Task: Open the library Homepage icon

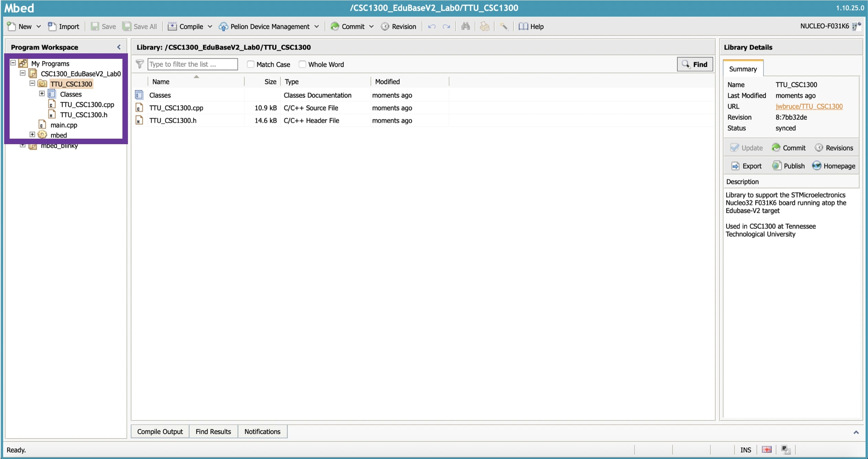Action: (x=816, y=166)
